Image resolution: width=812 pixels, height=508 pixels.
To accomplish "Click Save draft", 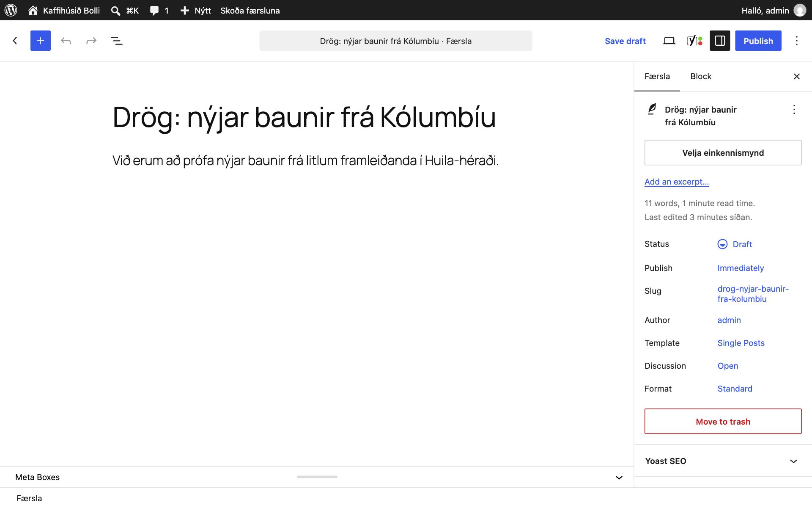I will [625, 41].
